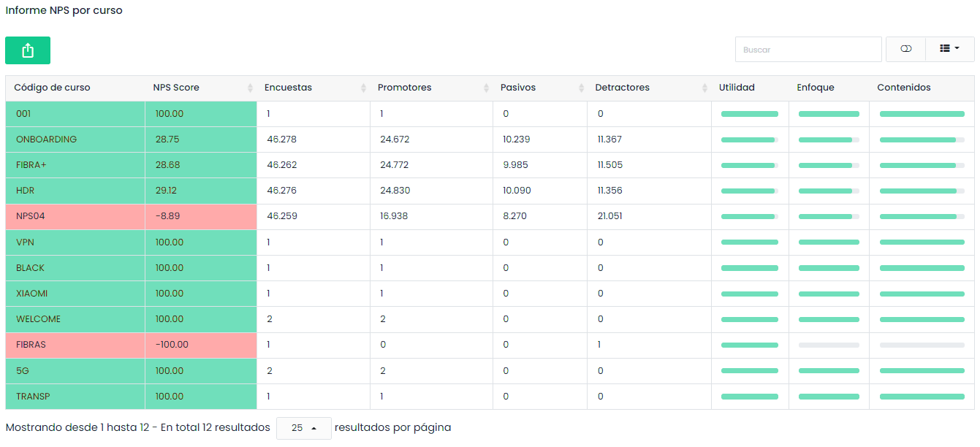
Task: Click into the Buscar search field
Action: click(808, 50)
